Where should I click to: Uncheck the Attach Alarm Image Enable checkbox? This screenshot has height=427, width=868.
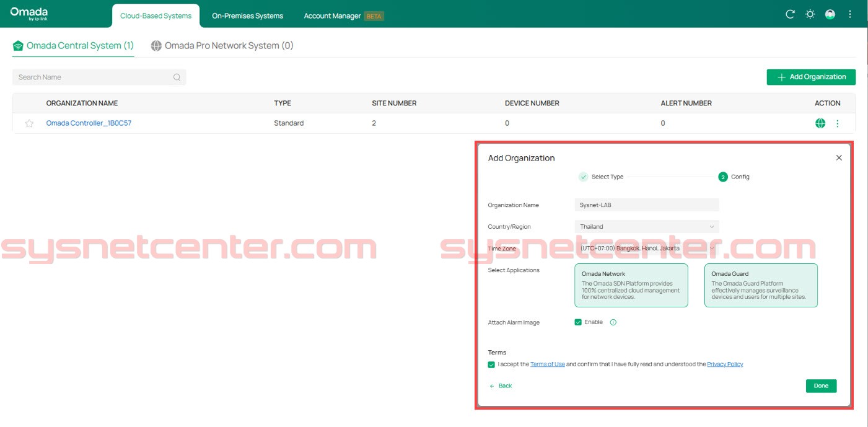(578, 322)
